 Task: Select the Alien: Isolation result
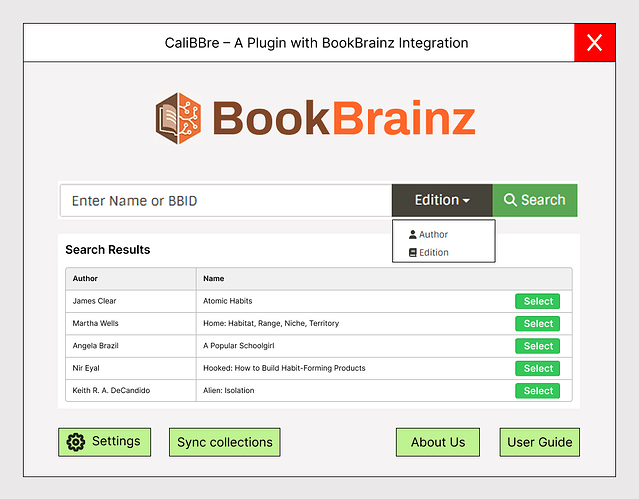538,391
